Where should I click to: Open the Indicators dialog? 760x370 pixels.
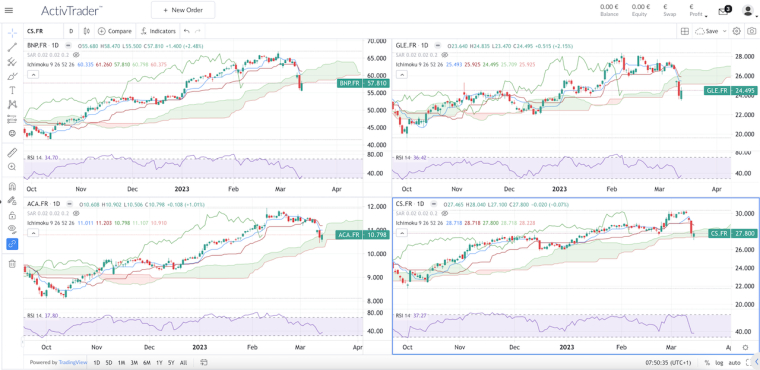(158, 31)
